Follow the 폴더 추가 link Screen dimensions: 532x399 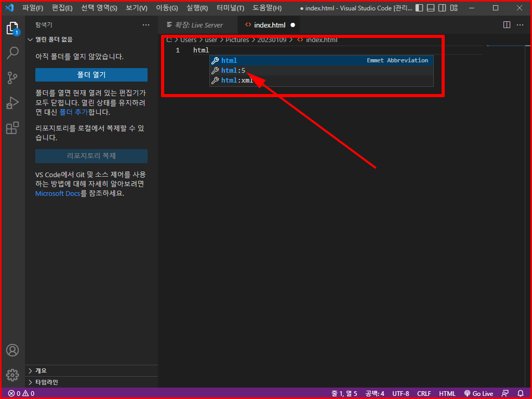[x=74, y=112]
